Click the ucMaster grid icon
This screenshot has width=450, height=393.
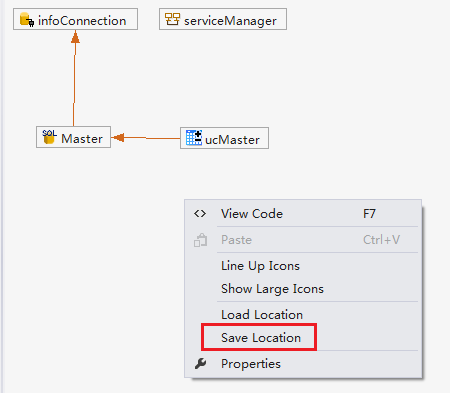point(194,138)
